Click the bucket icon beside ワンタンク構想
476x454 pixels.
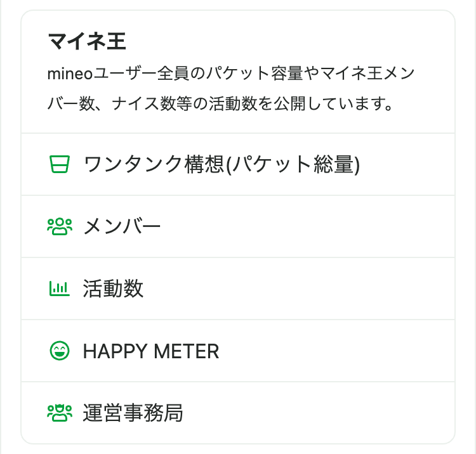click(59, 165)
